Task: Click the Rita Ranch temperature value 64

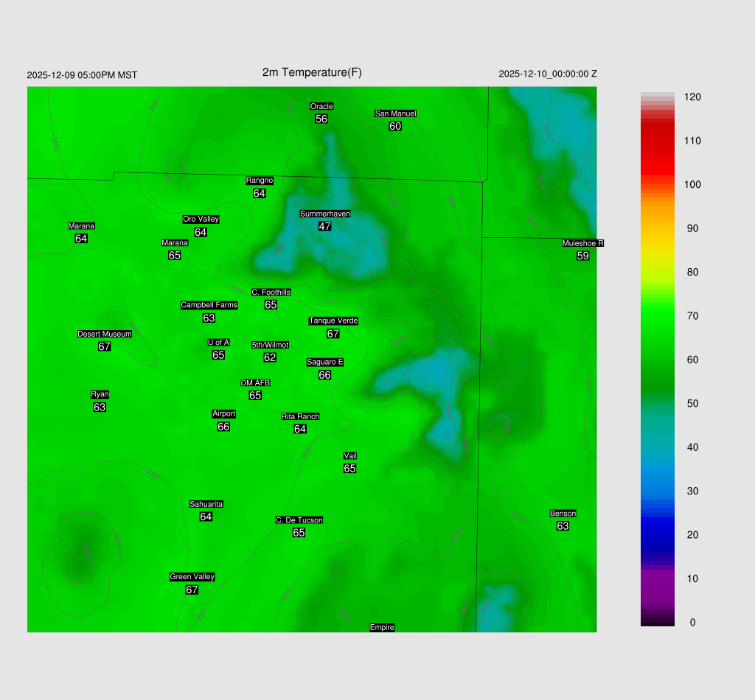Action: click(300, 429)
